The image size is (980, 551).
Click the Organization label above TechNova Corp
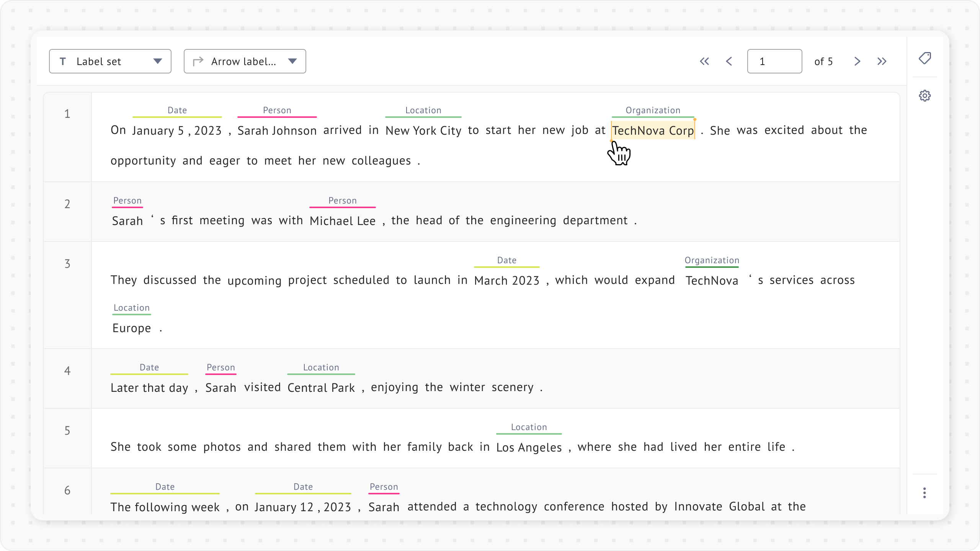point(653,110)
